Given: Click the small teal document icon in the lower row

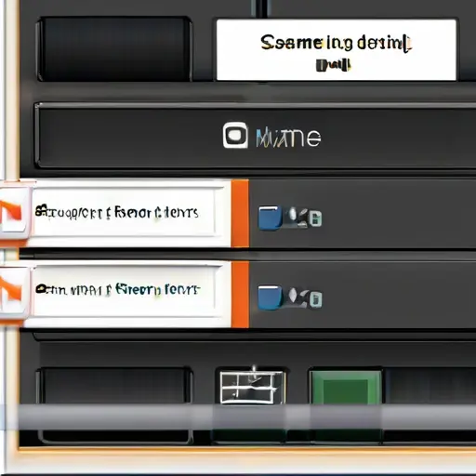Looking at the screenshot, I should [x=315, y=299].
